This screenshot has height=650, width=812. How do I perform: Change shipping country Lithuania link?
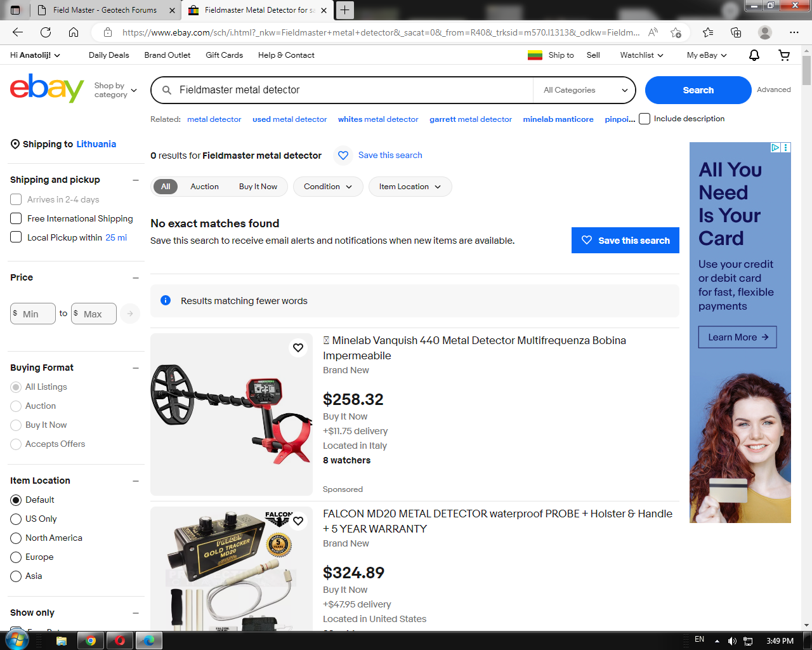coord(96,144)
